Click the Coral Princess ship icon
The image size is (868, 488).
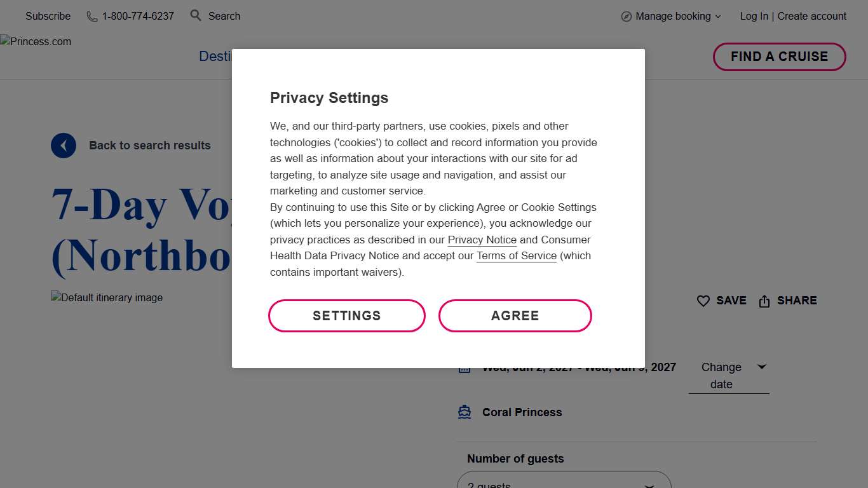465,412
